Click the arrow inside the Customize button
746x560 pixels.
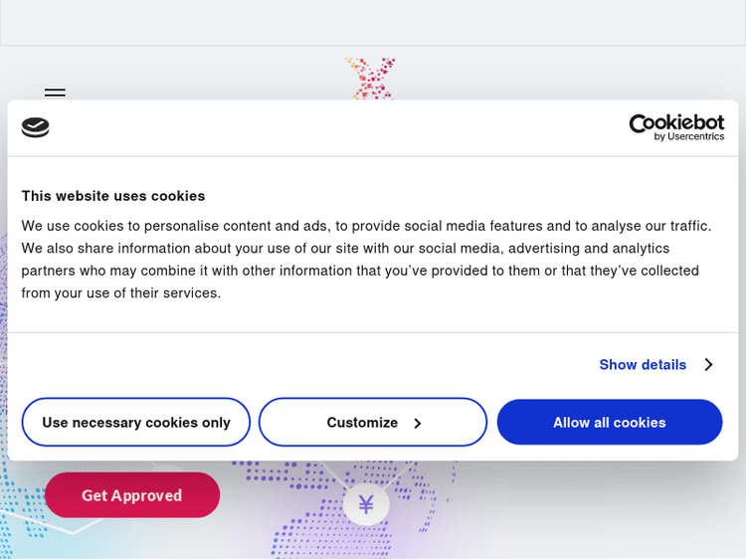(x=418, y=424)
